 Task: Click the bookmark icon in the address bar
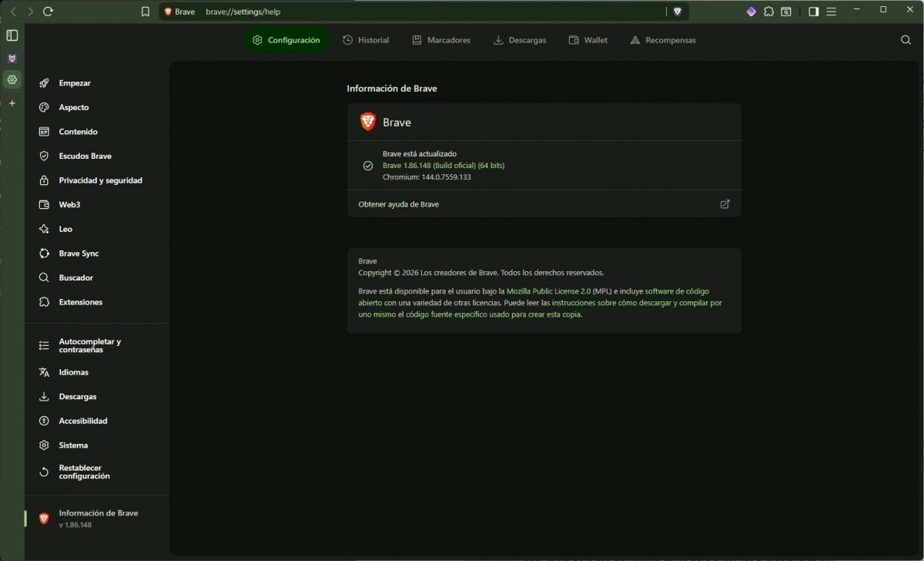pos(146,12)
